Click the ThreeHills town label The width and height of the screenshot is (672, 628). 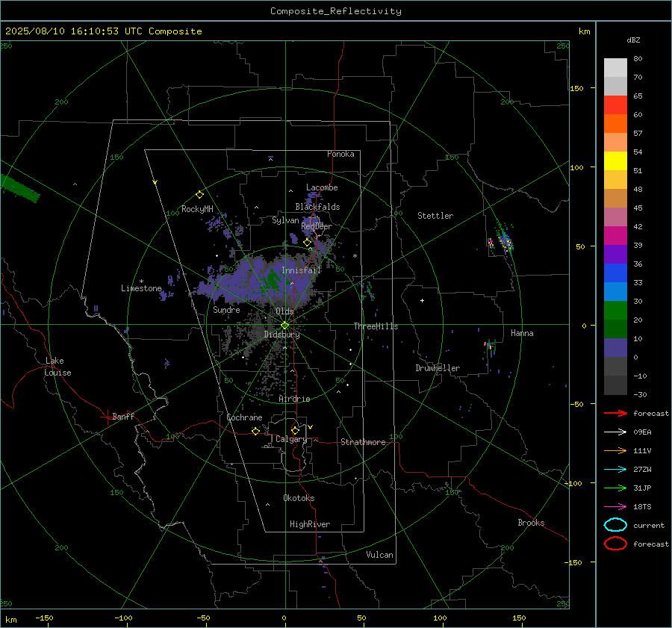pyautogui.click(x=376, y=326)
